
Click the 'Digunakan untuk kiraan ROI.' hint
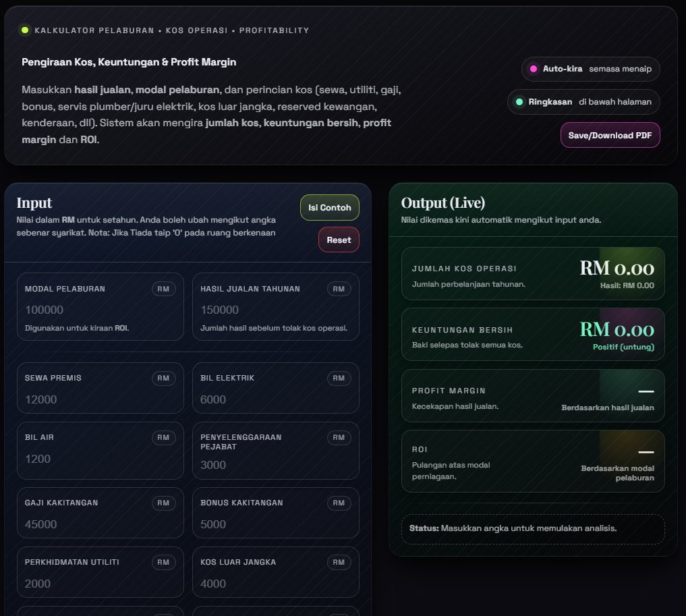pos(77,328)
